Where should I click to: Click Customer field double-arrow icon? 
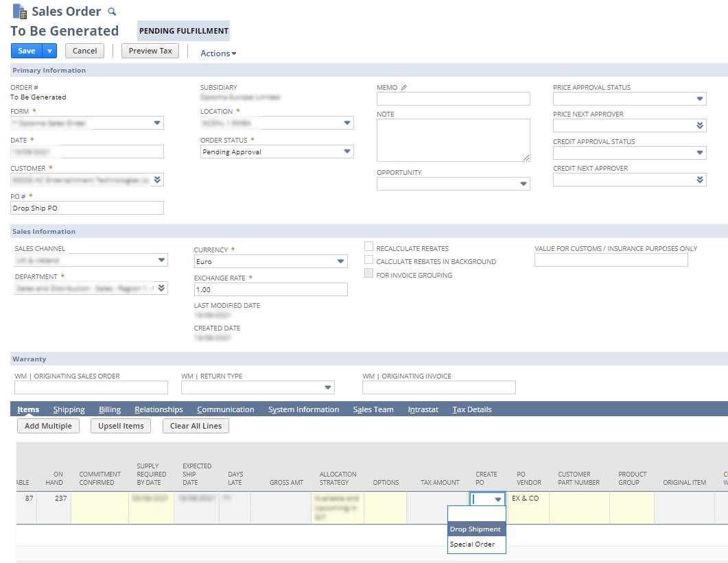pos(157,180)
